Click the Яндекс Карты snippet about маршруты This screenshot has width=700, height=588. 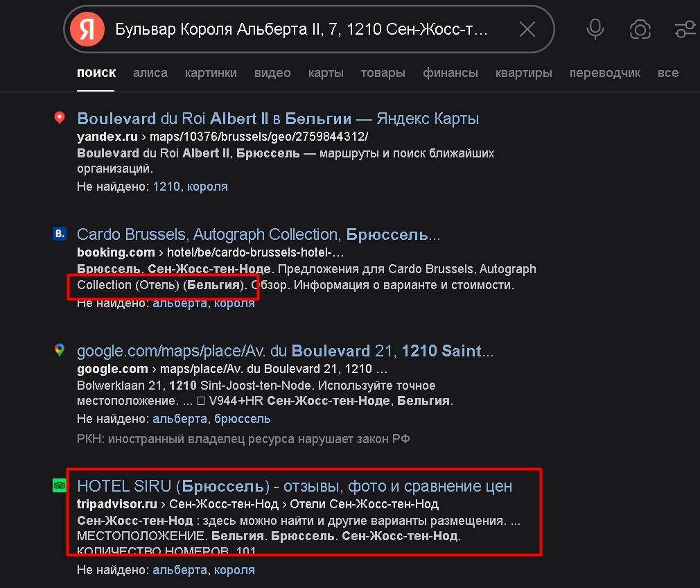tap(286, 161)
